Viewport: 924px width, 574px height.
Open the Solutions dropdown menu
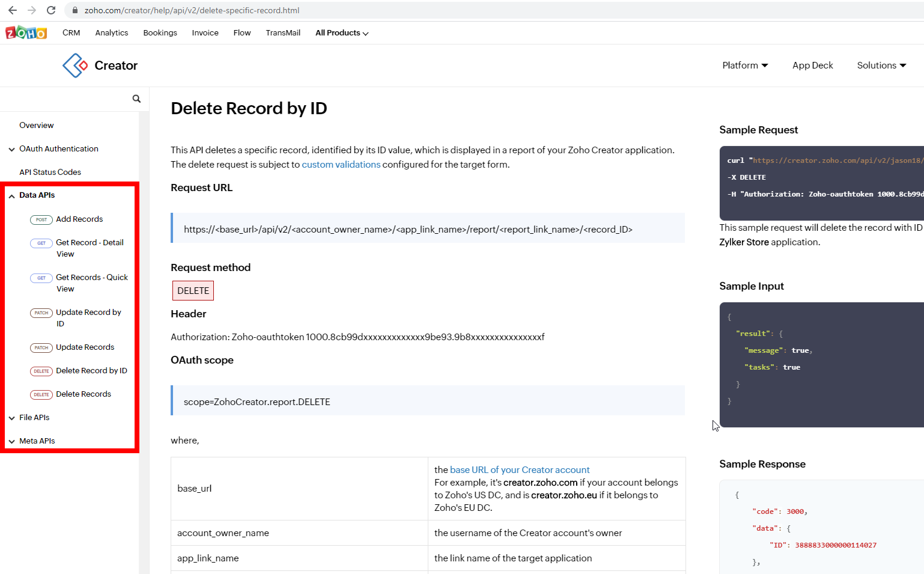[x=881, y=66]
